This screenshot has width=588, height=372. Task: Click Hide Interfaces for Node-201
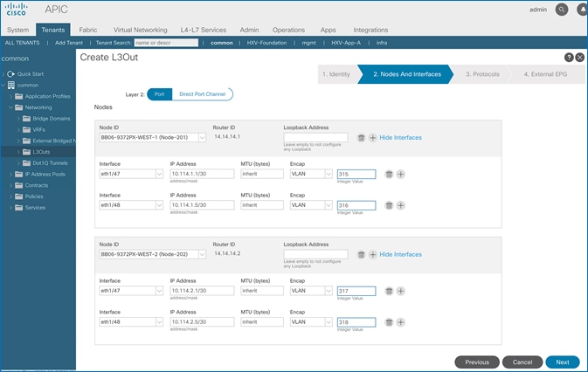tap(400, 137)
